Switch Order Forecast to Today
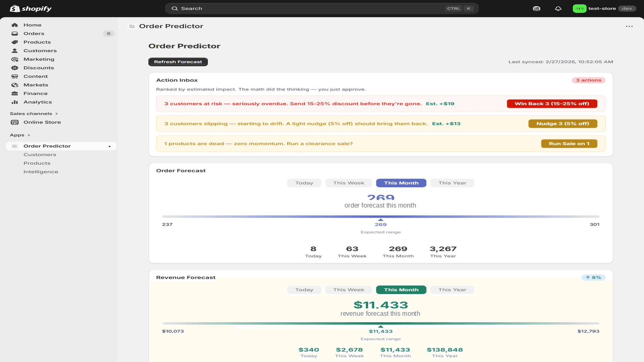644x362 pixels. click(304, 183)
